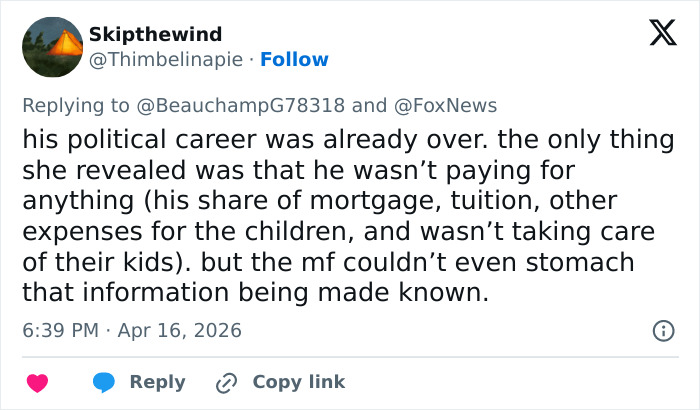The height and width of the screenshot is (410, 700).
Task: Like the tweet with the heart icon
Action: (x=38, y=382)
